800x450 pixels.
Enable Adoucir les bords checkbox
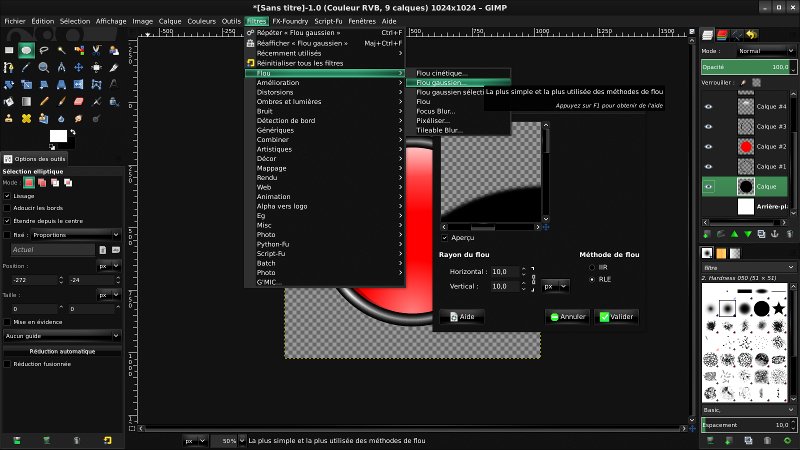(7, 208)
